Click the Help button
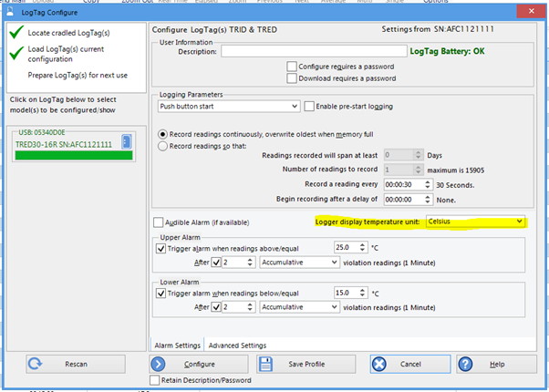Image resolution: width=549 pixels, height=392 pixels. point(496,364)
